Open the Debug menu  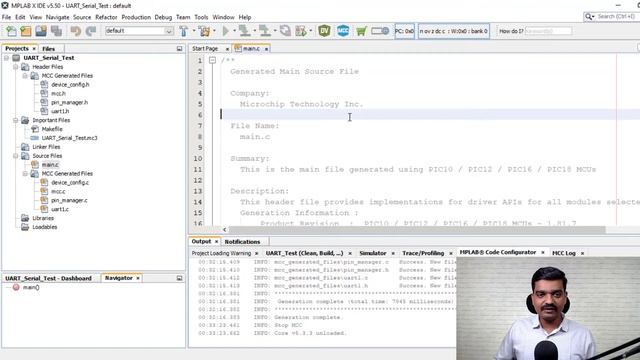pos(163,17)
